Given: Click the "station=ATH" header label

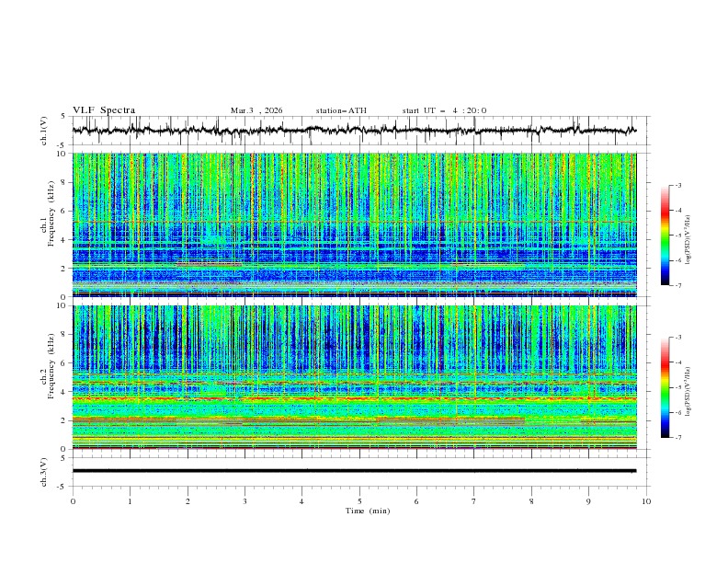Looking at the screenshot, I should click(341, 110).
